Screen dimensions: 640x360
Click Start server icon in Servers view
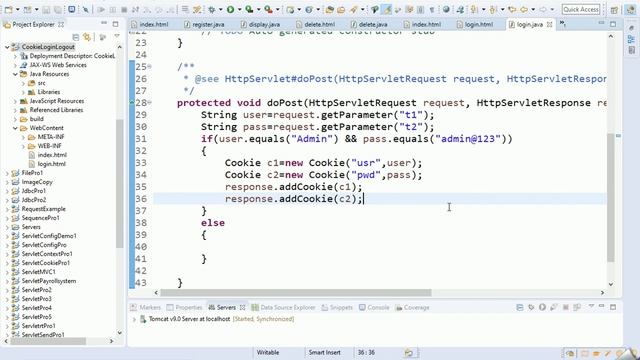click(x=542, y=307)
